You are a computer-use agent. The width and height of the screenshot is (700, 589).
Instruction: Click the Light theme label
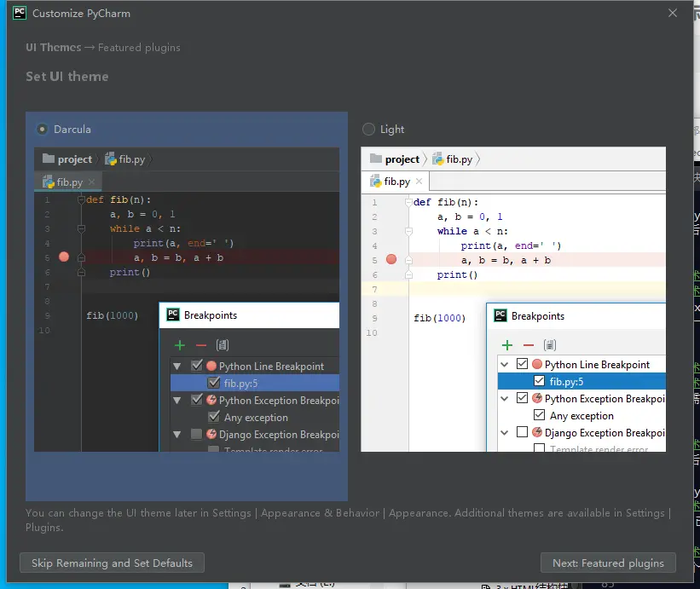[x=392, y=130]
